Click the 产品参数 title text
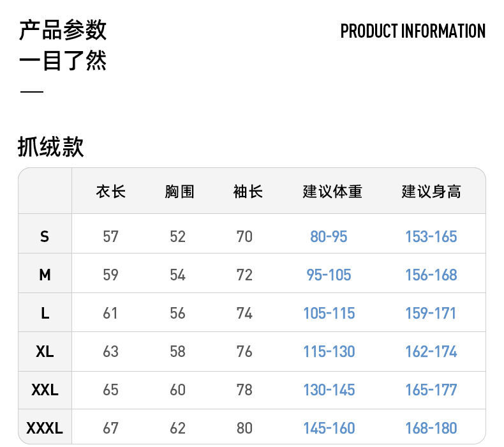The width and height of the screenshot is (504, 447). point(63,30)
